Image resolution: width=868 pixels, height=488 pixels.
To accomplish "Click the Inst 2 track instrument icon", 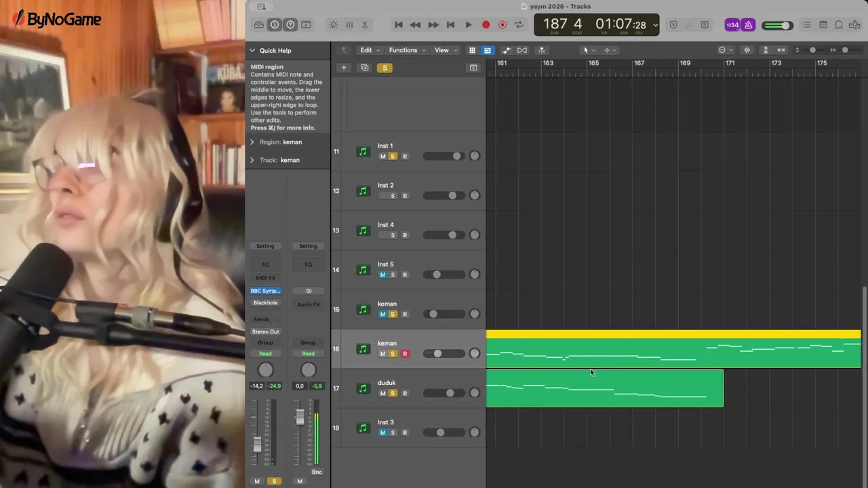I will point(363,191).
